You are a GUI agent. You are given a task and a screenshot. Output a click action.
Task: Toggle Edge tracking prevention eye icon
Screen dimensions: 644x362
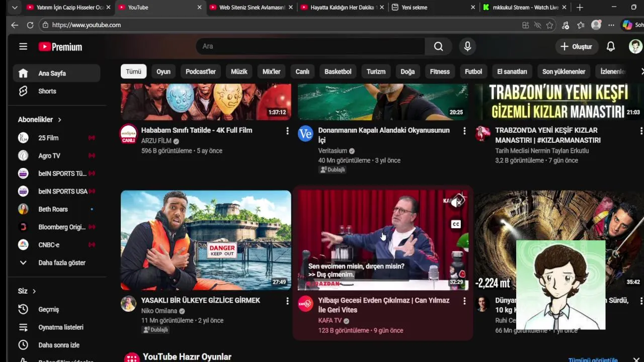tap(537, 25)
